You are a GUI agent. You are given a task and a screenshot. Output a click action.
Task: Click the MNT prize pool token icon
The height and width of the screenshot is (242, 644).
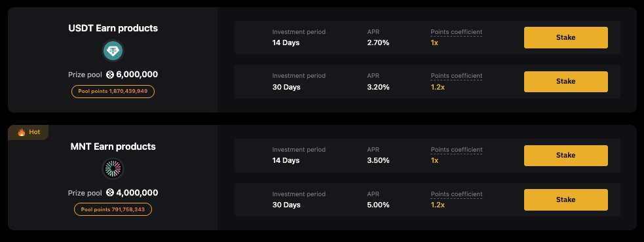(110, 193)
